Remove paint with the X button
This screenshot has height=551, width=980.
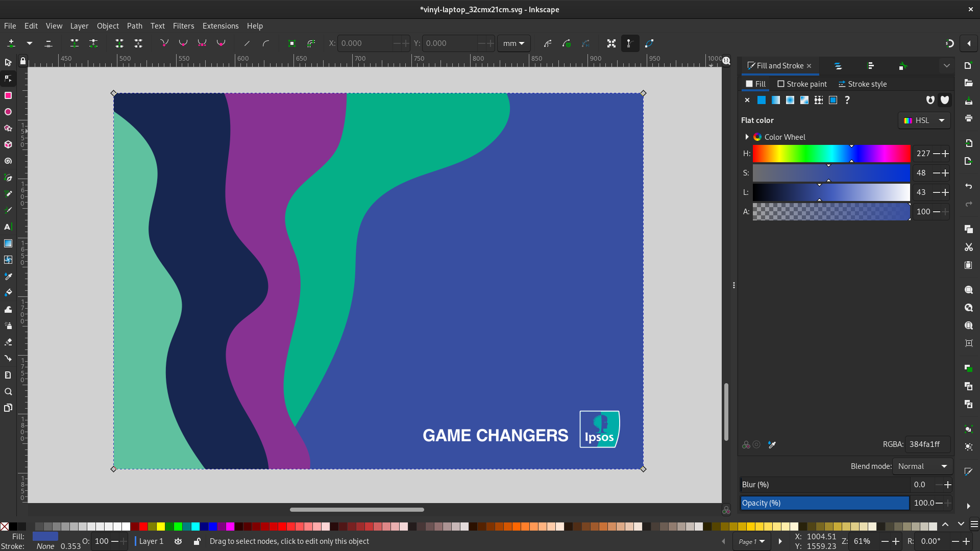point(747,100)
